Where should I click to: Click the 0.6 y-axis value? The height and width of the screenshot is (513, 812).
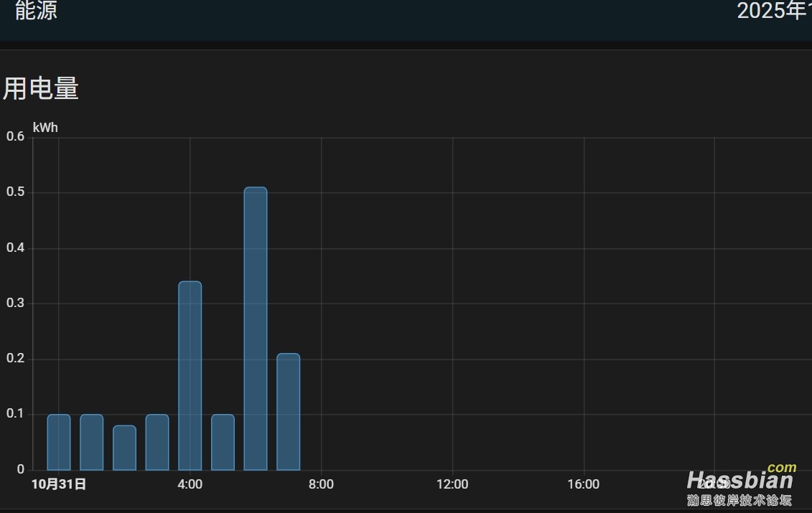click(x=15, y=136)
